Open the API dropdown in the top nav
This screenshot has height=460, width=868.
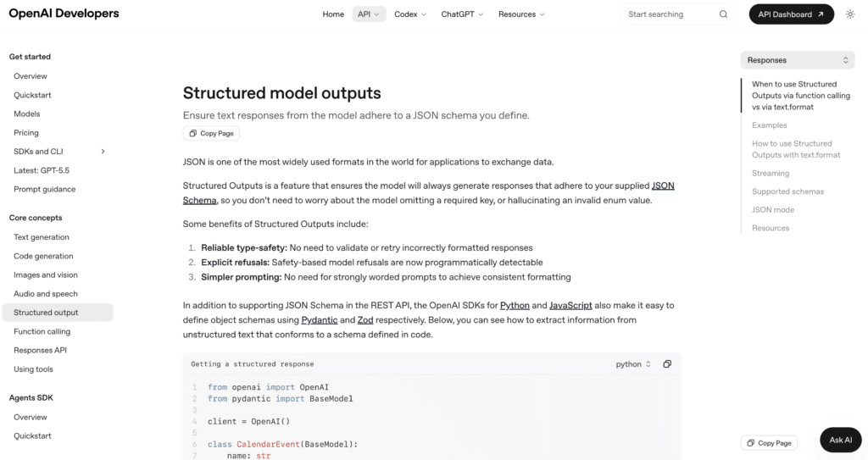click(369, 14)
